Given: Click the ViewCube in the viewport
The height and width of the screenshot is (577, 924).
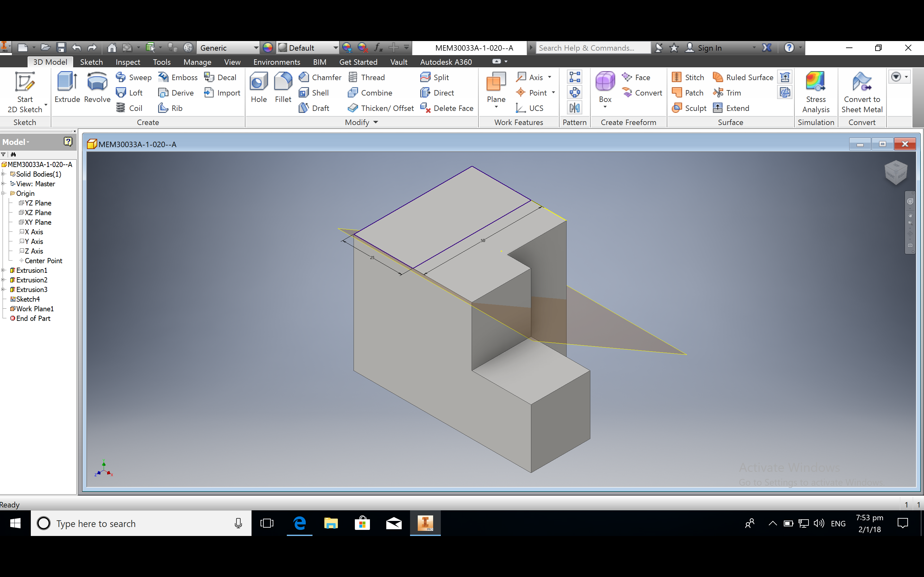Looking at the screenshot, I should click(x=896, y=172).
